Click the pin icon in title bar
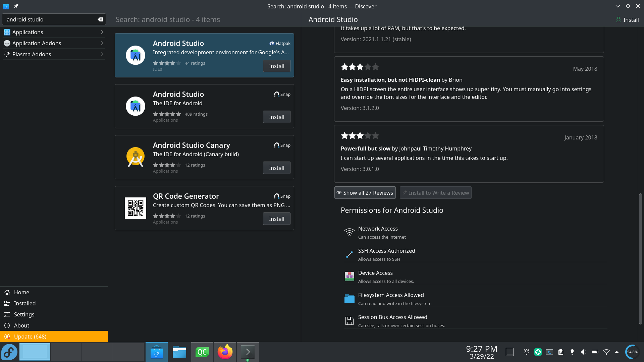This screenshot has width=644, height=362. (x=16, y=6)
